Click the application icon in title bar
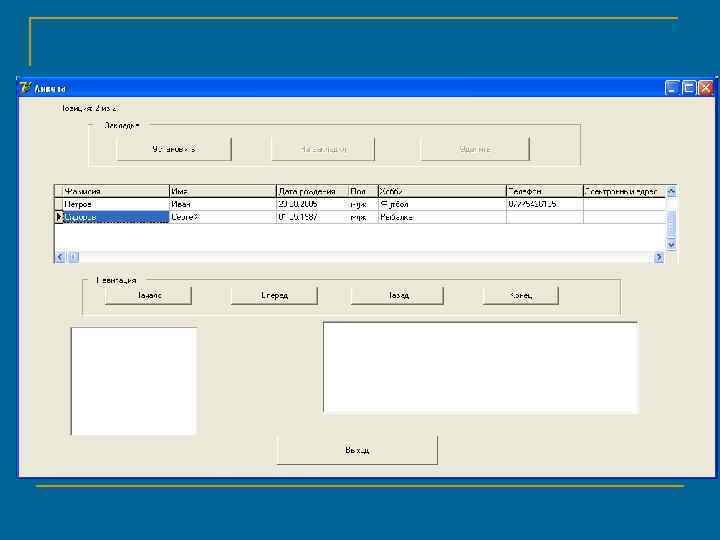 (25, 87)
